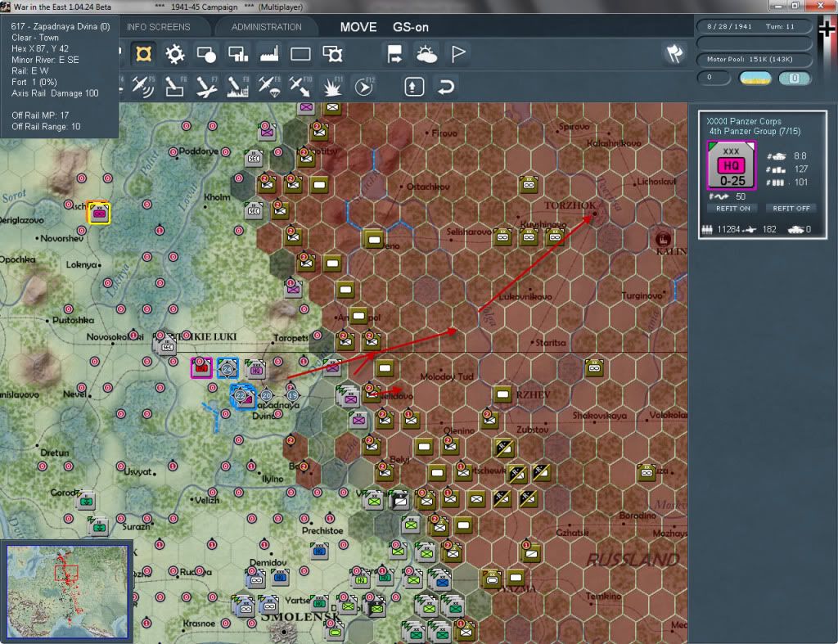
Task: Click the rectangle-with-hex-marker toolbar icon
Action: coord(332,54)
